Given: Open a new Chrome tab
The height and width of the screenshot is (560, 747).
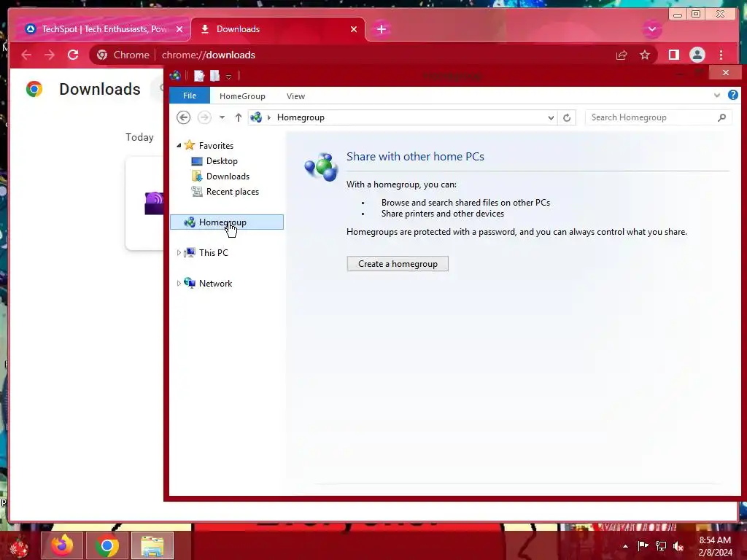Looking at the screenshot, I should pyautogui.click(x=381, y=29).
